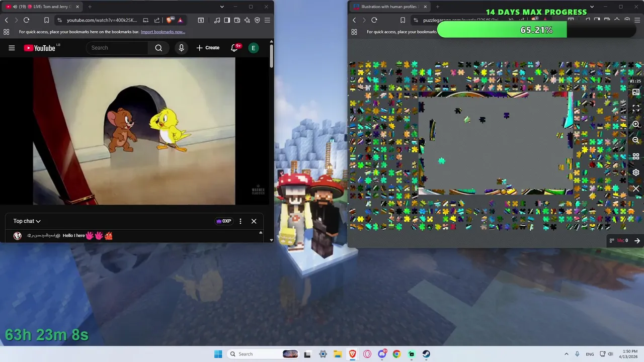Open the browser main menu in YouTube window
This screenshot has height=362, width=644.
coord(267,20)
